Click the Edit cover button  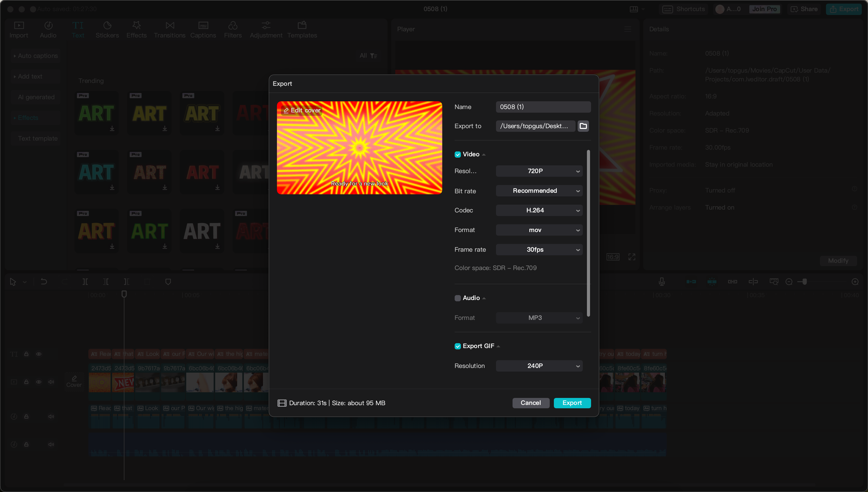coord(302,110)
